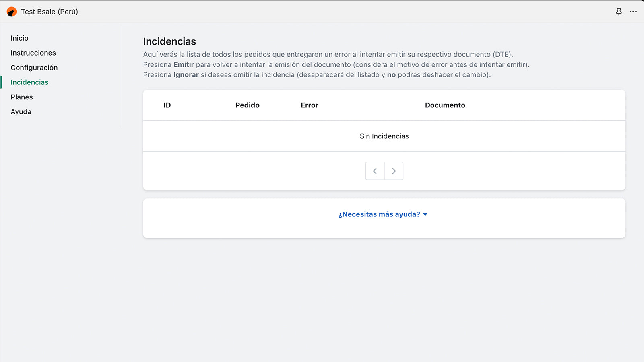Click the Documento column header
Image resolution: width=644 pixels, height=362 pixels.
pos(445,105)
